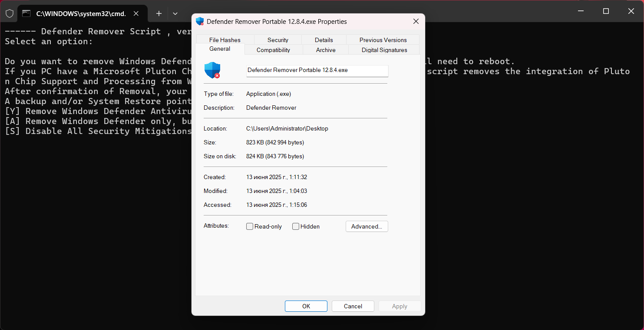The image size is (644, 330).
Task: Click the file name input field
Action: tap(317, 70)
